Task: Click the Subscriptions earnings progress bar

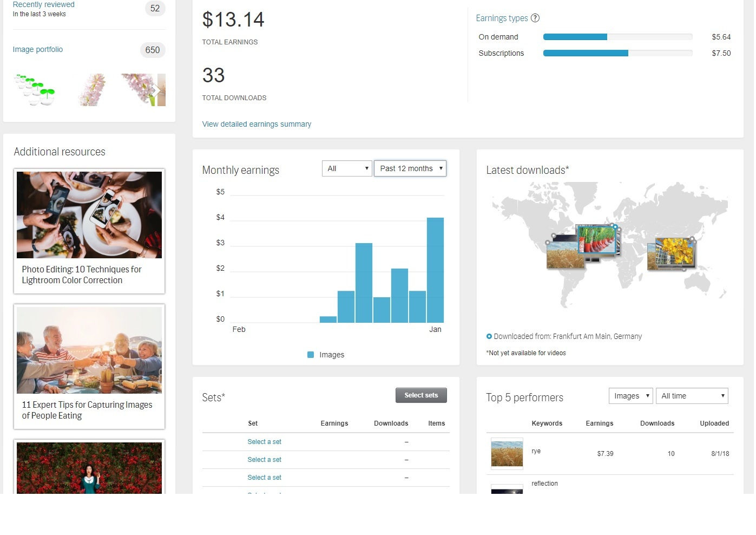Action: [x=617, y=53]
